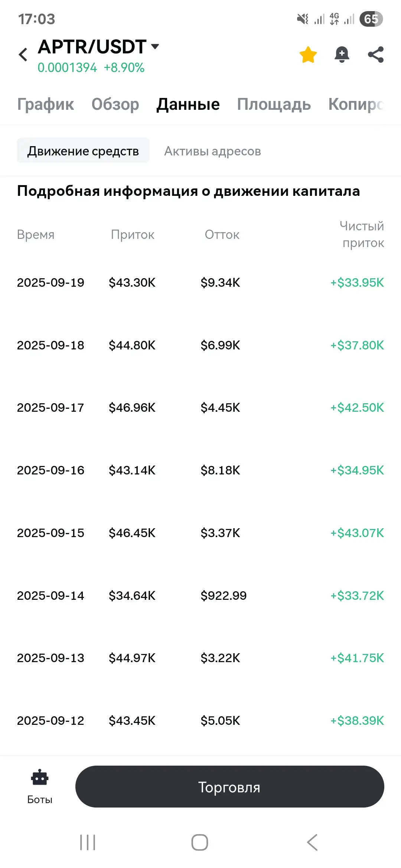This screenshot has width=401, height=868.
Task: Select the Движение средств toggle
Action: pyautogui.click(x=83, y=151)
